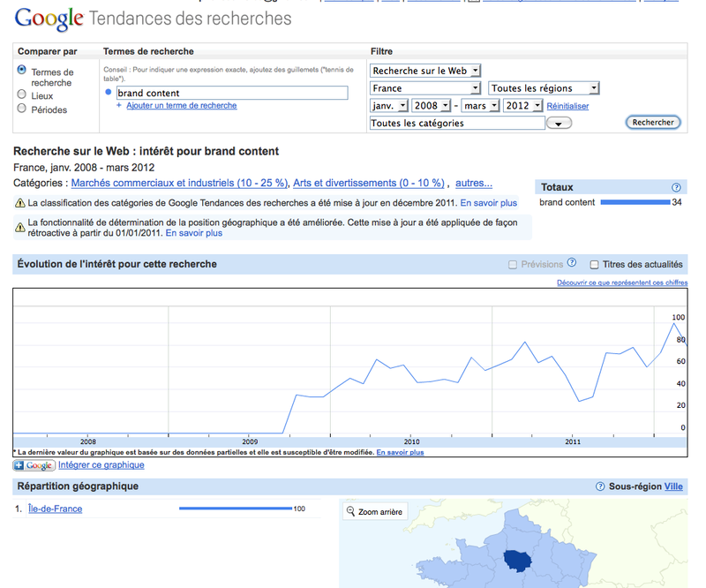Switch to the Ville view
This screenshot has height=588, width=706.
[x=673, y=486]
